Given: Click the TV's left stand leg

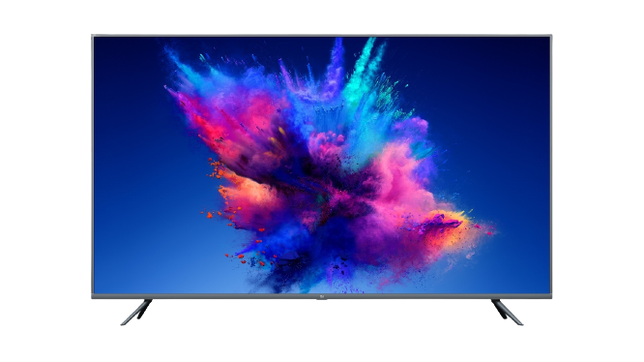Looking at the screenshot, I should pos(136,312).
